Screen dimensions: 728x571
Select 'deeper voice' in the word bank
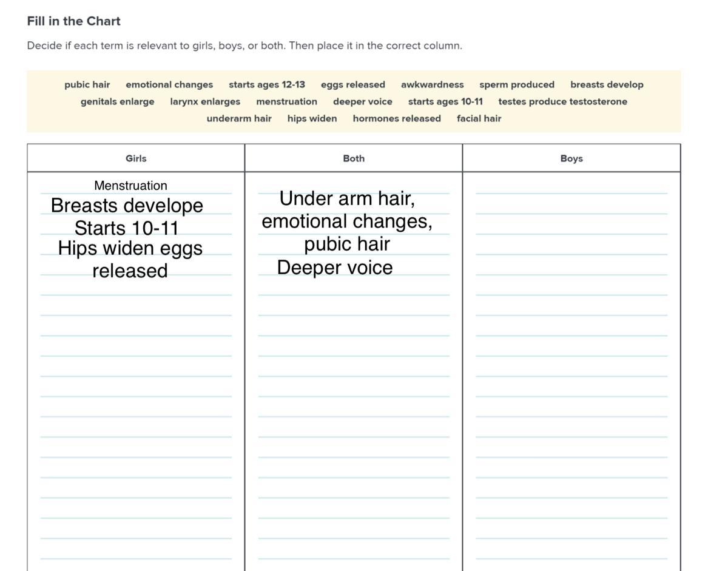[363, 101]
